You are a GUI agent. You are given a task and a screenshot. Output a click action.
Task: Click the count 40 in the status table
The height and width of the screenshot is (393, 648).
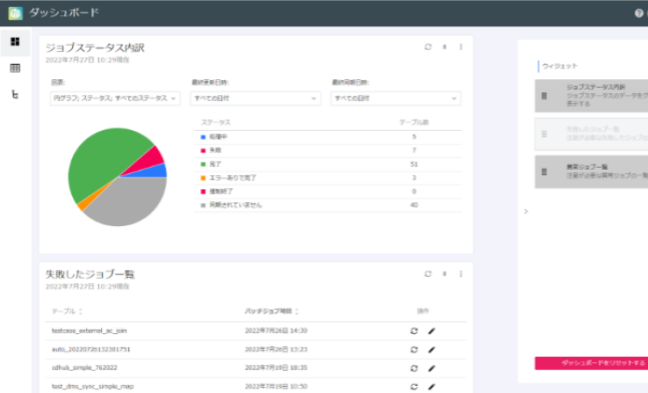pyautogui.click(x=414, y=205)
